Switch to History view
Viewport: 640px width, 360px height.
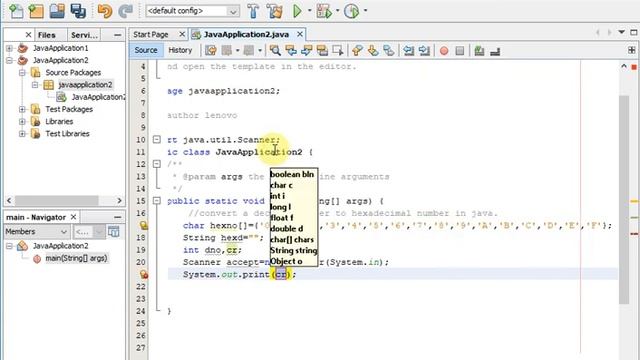(x=180, y=50)
